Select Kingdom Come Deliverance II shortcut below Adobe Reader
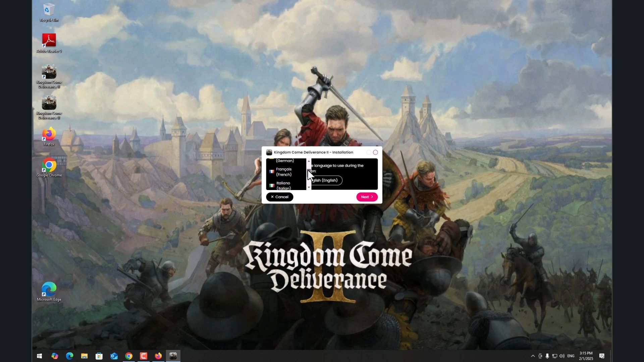644x362 pixels. [49, 76]
